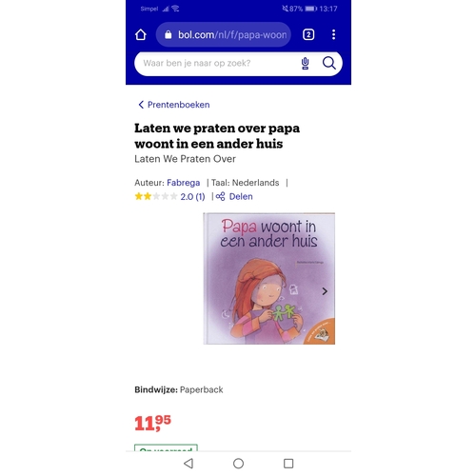Image resolution: width=476 pixels, height=476 pixels.
Task: Tap the back chevron before Prentenboeken
Action: pyautogui.click(x=141, y=105)
